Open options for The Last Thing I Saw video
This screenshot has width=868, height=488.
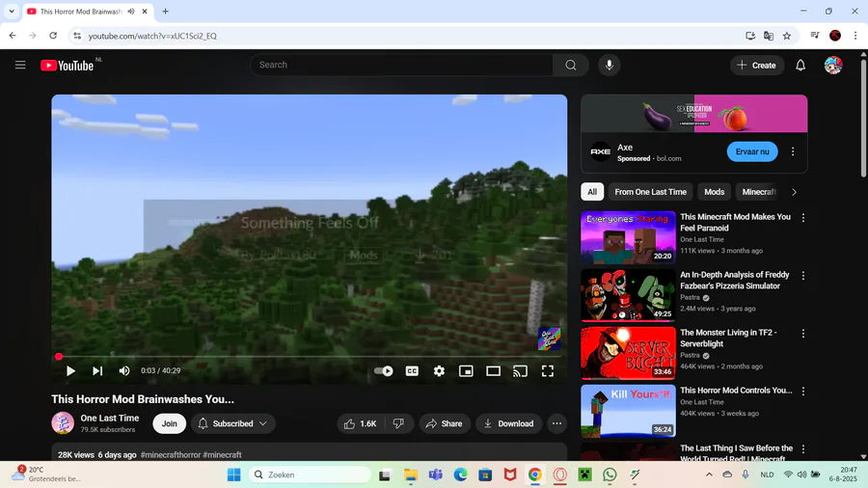tap(803, 449)
